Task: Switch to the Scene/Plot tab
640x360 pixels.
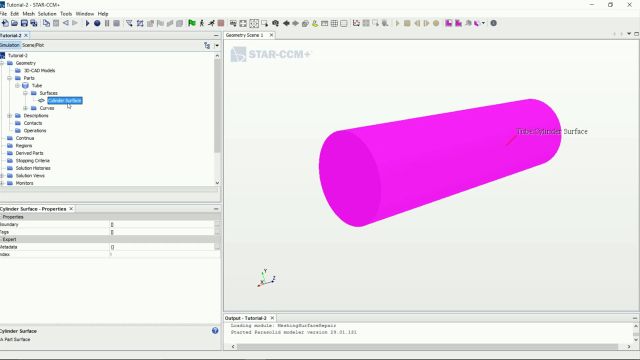Action: click(x=33, y=45)
